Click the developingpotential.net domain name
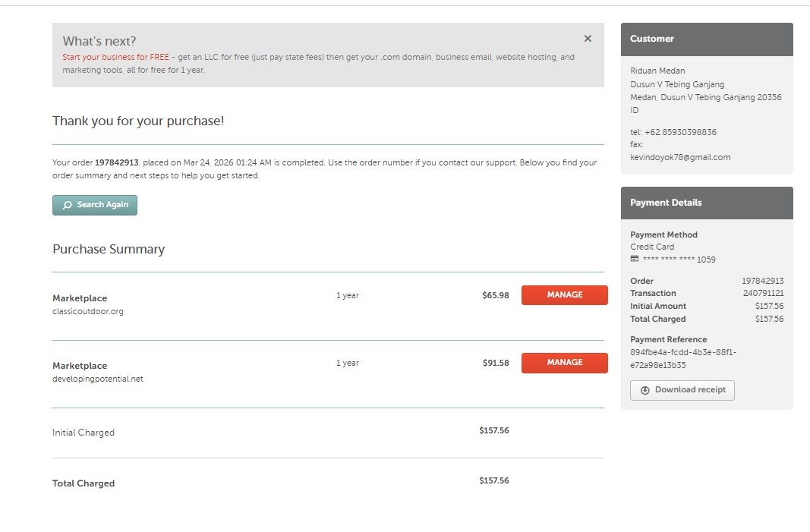Image resolution: width=810 pixels, height=532 pixels. point(98,379)
